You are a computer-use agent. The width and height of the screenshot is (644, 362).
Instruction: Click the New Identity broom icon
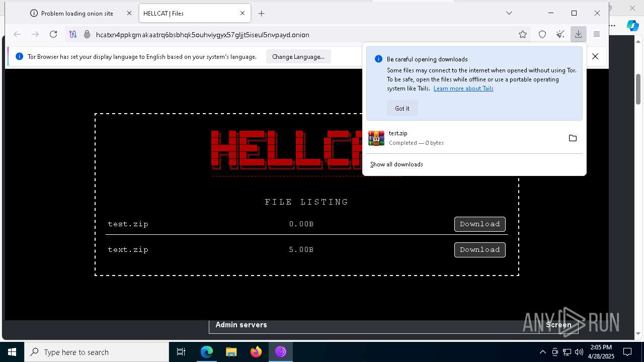(560, 34)
